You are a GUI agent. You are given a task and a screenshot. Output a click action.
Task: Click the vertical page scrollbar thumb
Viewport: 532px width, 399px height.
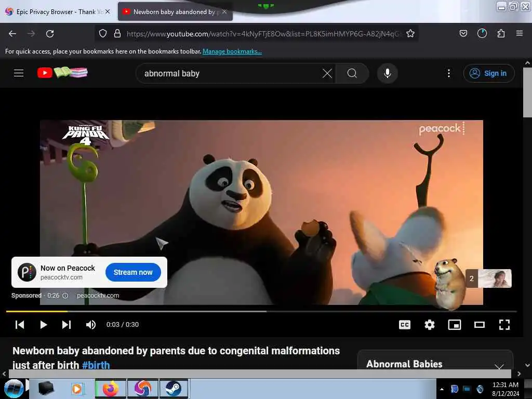[x=527, y=92]
